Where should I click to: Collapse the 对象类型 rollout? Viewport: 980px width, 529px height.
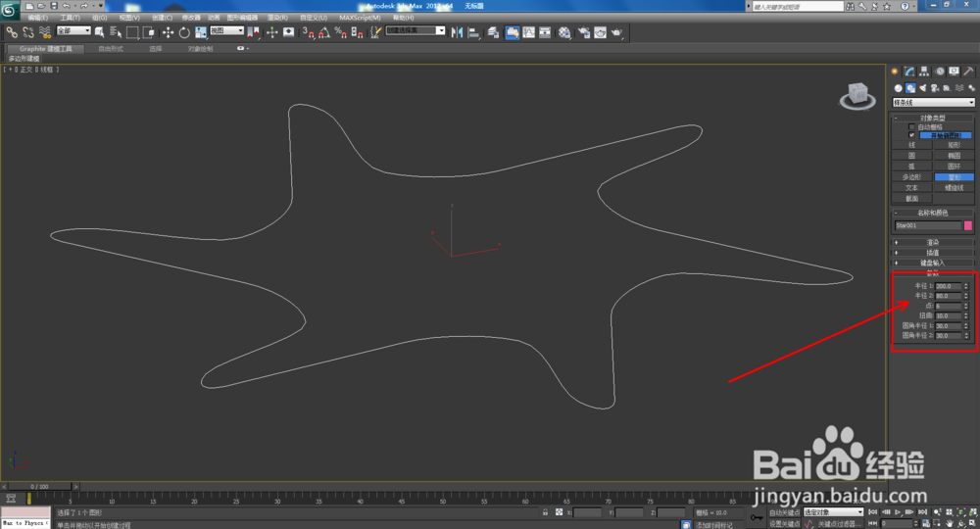933,118
